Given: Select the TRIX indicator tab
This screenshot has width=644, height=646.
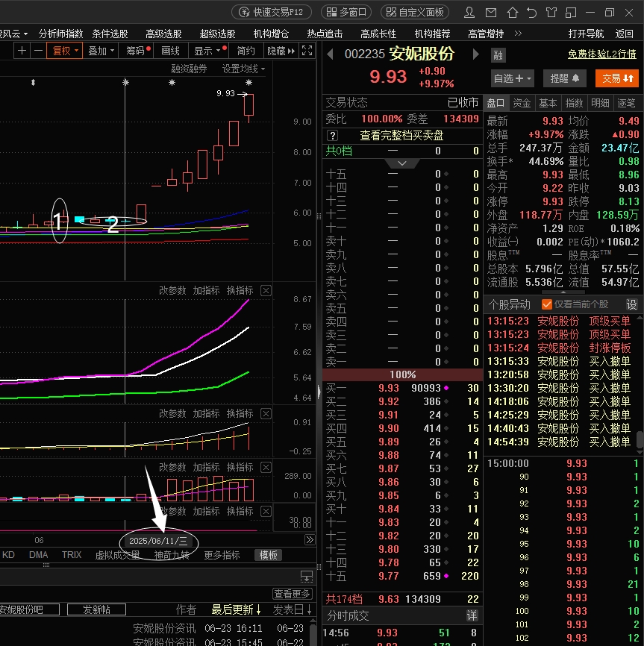Looking at the screenshot, I should pyautogui.click(x=72, y=555).
